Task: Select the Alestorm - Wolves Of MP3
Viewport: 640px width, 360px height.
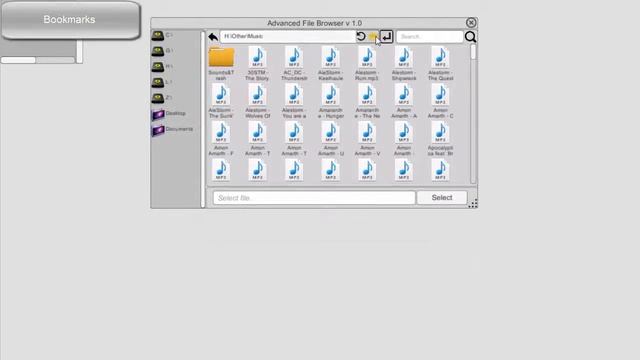Action: coord(258,101)
